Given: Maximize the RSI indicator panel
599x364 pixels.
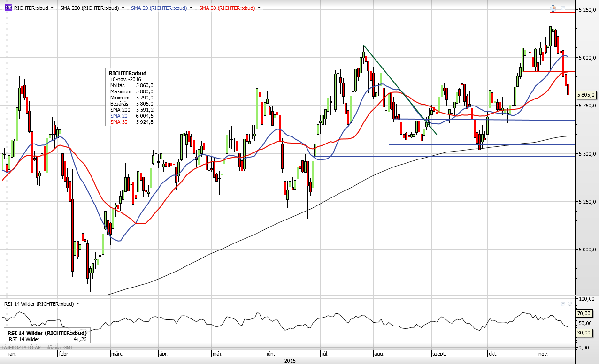Looking at the screenshot, I should tap(563, 304).
